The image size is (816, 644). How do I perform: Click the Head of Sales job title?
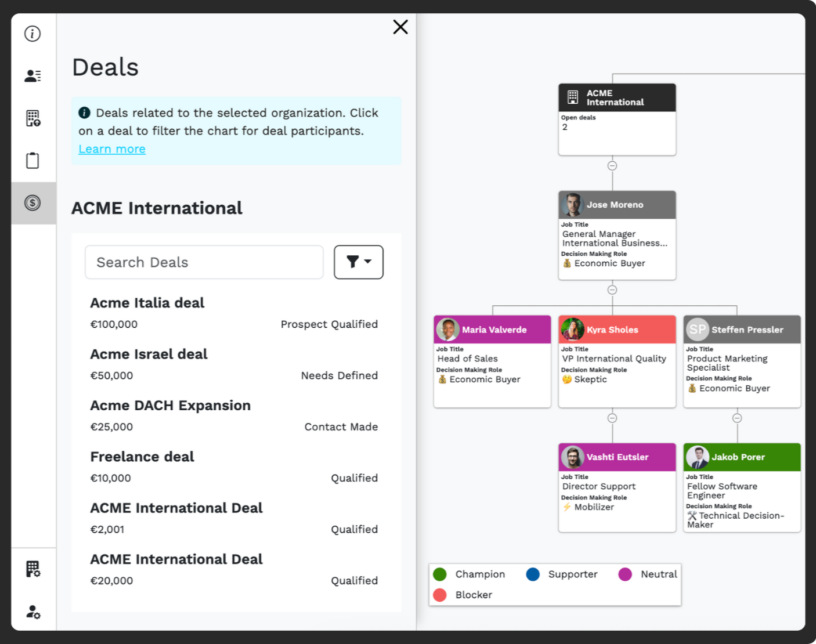468,359
